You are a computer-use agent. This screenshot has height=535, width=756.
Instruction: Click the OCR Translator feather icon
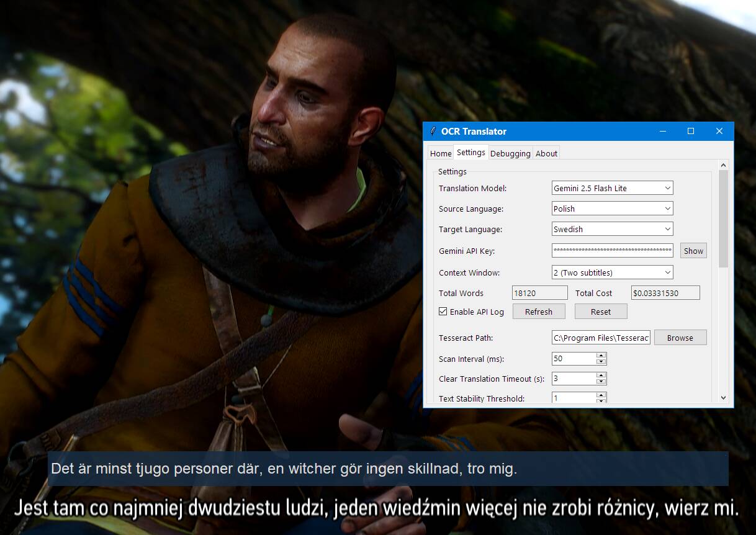pos(433,131)
